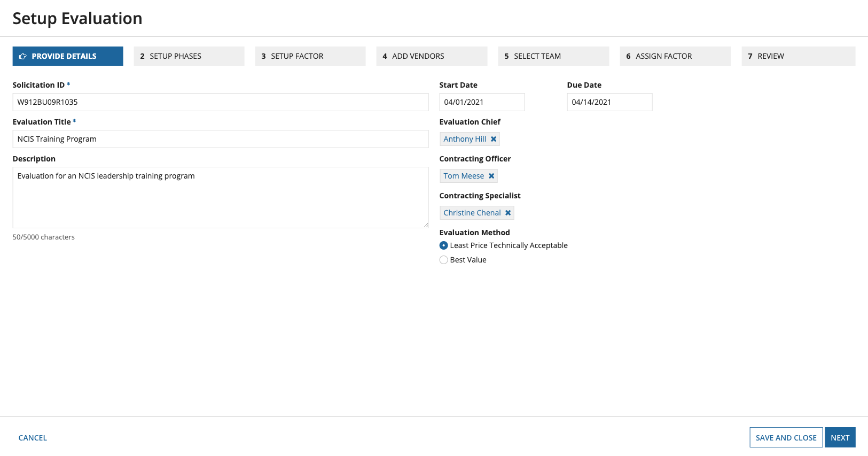Open the Assign Factor step
The width and height of the screenshot is (868, 456).
pos(675,56)
